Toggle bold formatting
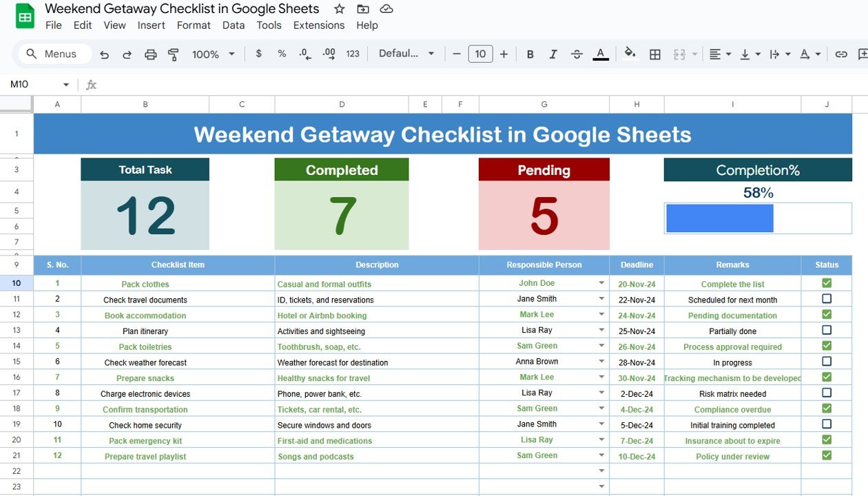 coord(530,54)
